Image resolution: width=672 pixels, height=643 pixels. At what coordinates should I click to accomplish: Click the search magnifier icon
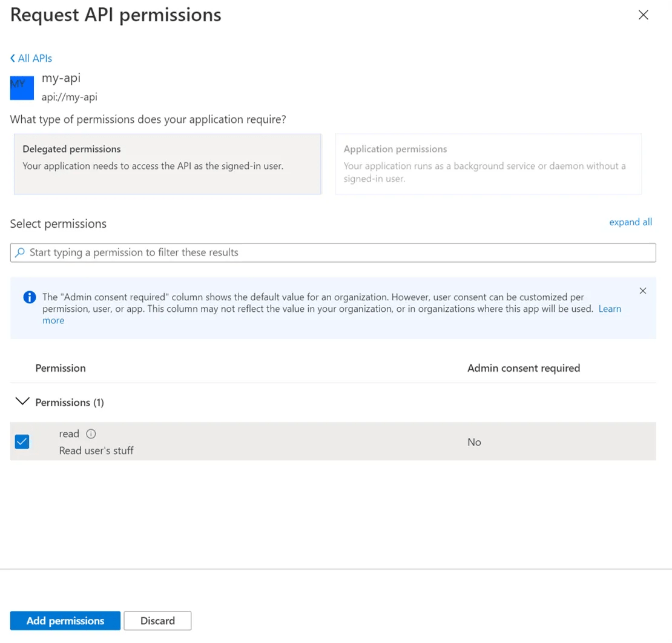[20, 252]
